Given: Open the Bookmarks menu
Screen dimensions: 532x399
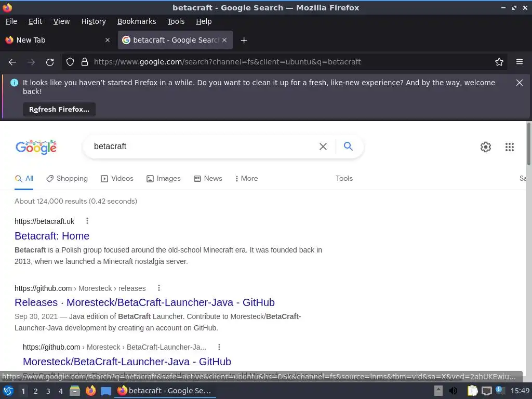Looking at the screenshot, I should tap(137, 21).
